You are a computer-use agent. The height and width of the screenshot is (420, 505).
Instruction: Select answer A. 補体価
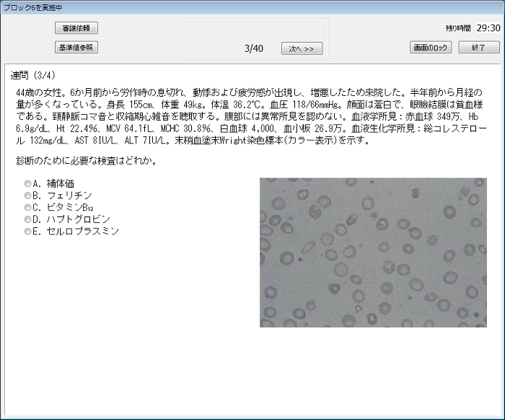[49, 183]
